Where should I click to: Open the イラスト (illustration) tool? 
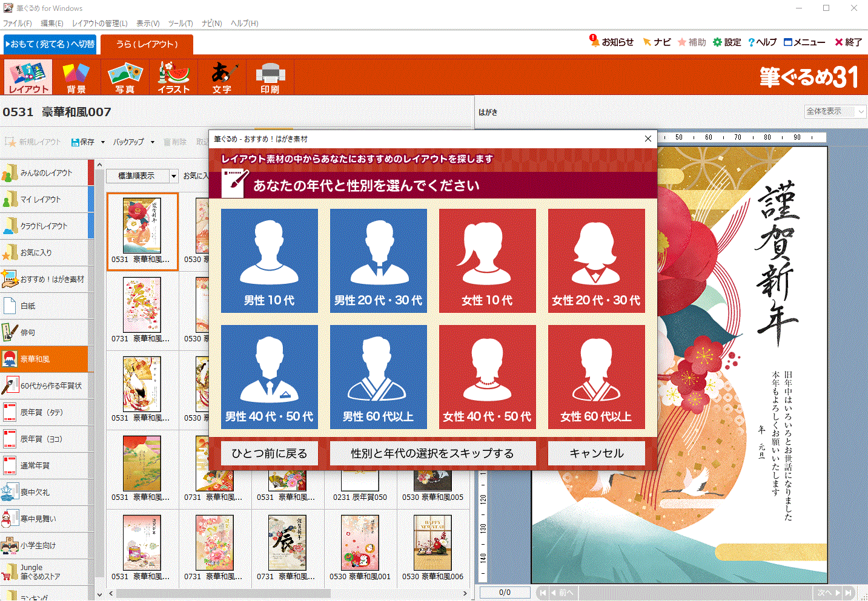[x=174, y=77]
